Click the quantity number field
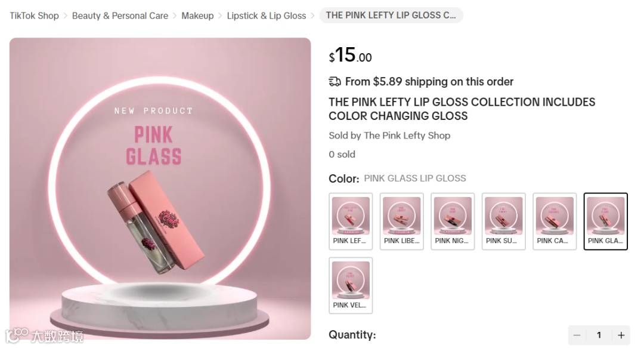Viewport: 644px width, 348px height. pos(599,335)
